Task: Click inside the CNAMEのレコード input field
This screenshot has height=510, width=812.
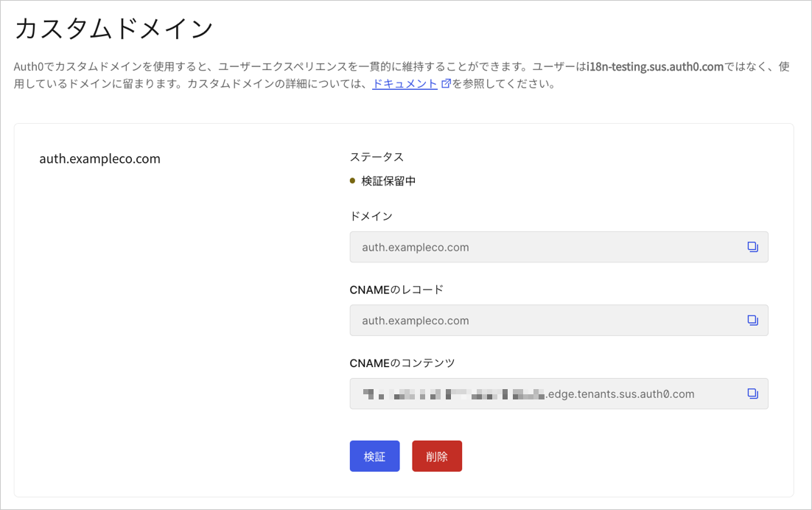Action: [x=516, y=320]
